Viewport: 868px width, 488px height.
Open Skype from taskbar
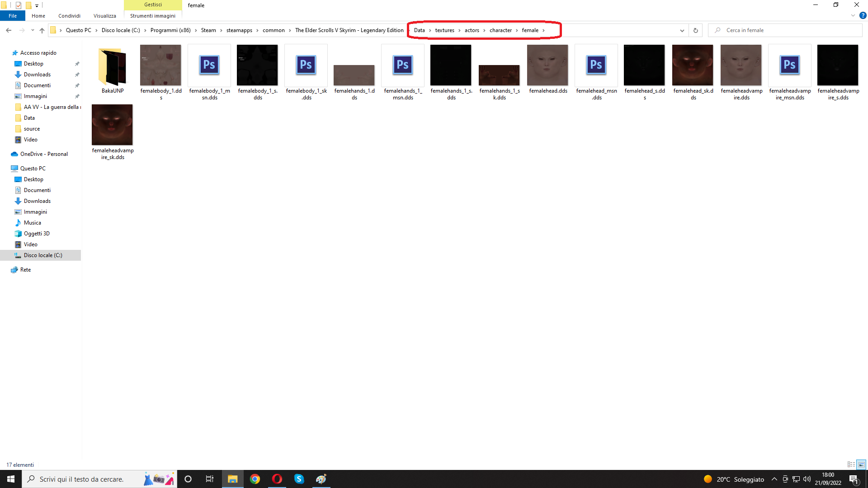(x=299, y=479)
